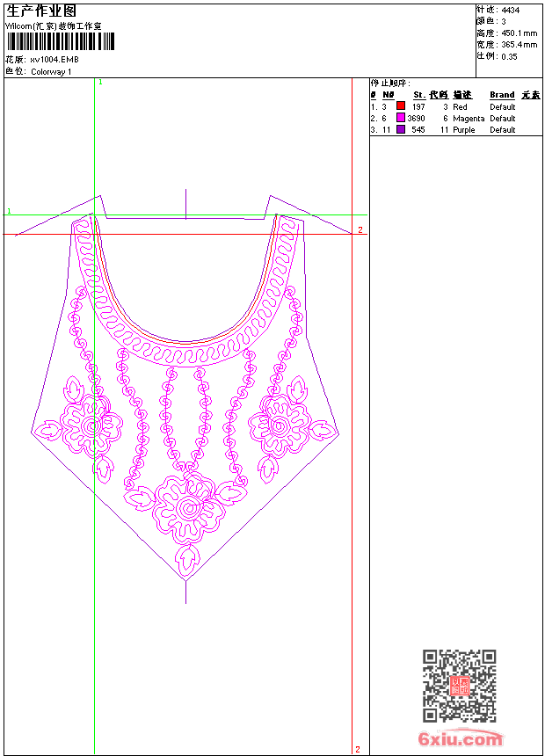
Task: Click stitch count value 3690
Action: click(416, 118)
